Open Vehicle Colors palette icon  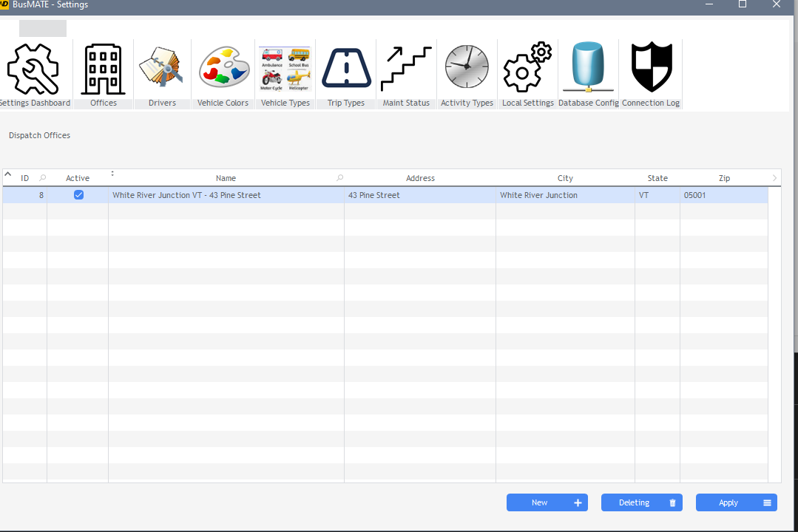tap(223, 68)
